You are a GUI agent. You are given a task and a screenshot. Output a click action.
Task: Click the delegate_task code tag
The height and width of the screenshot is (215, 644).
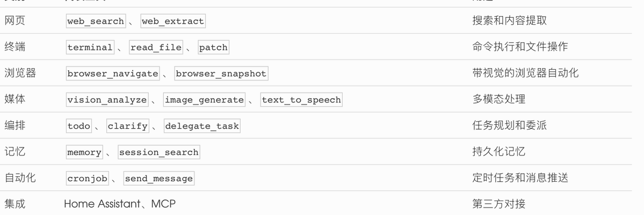pyautogui.click(x=202, y=126)
